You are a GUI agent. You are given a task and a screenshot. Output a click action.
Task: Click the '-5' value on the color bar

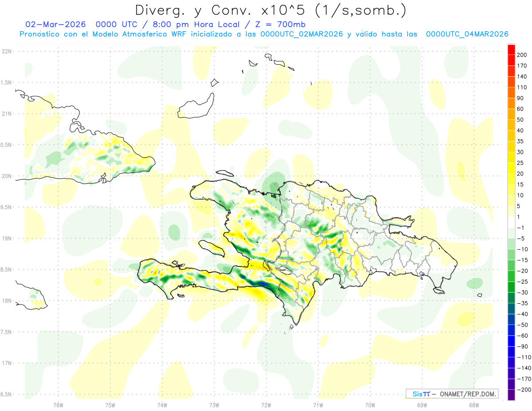tap(521, 239)
